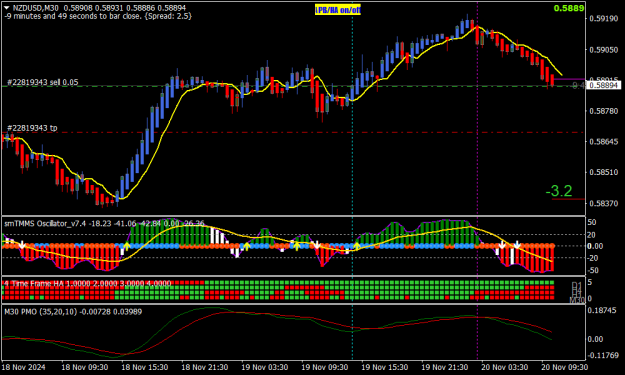Click the 0.58370 price scale label
Viewport: 625px width, 375px height.
tap(604, 203)
